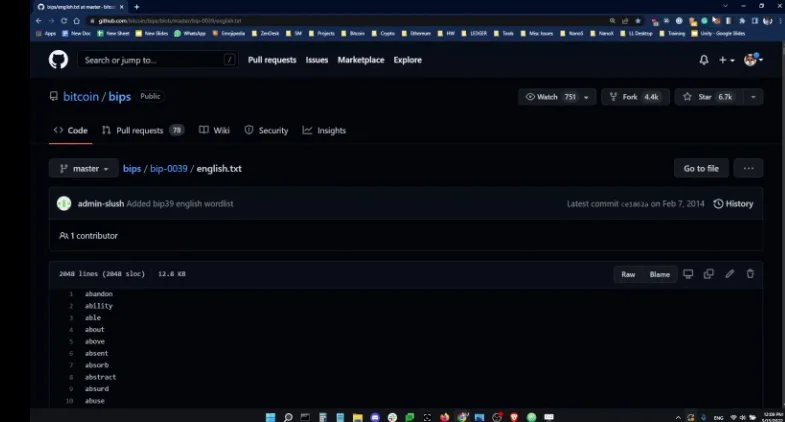The image size is (785, 422).
Task: Click line number 1 of english.txt
Action: 71,294
